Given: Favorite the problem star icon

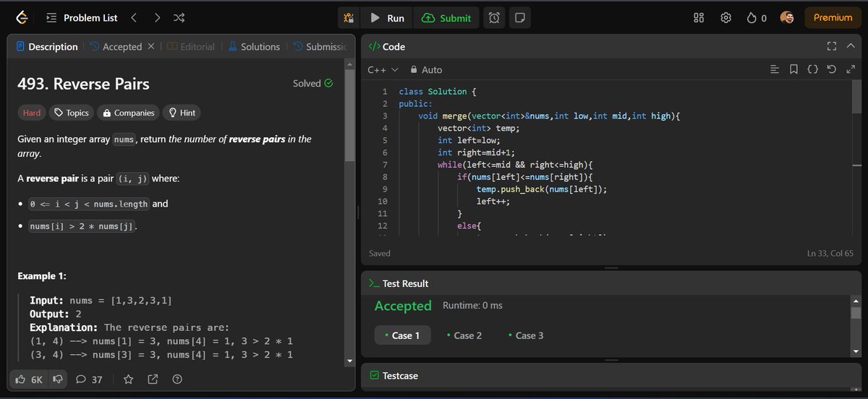Looking at the screenshot, I should (x=128, y=379).
